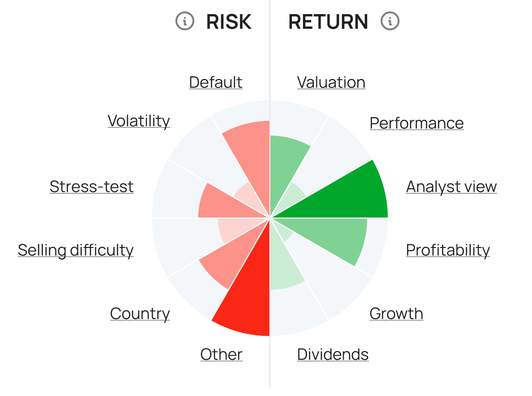This screenshot has width=532, height=396.
Task: Select the Growth label
Action: (396, 313)
